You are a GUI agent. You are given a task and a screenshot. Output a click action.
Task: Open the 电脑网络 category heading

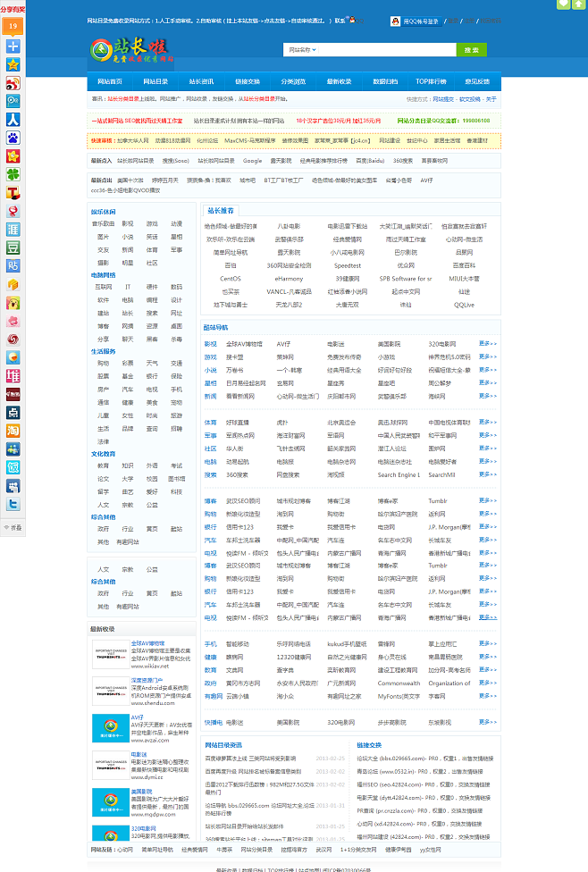pos(104,275)
